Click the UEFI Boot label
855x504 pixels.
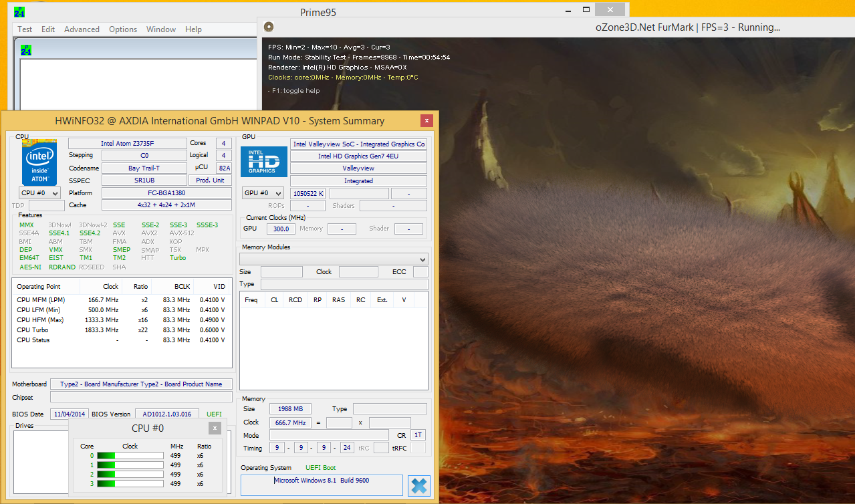point(321,467)
